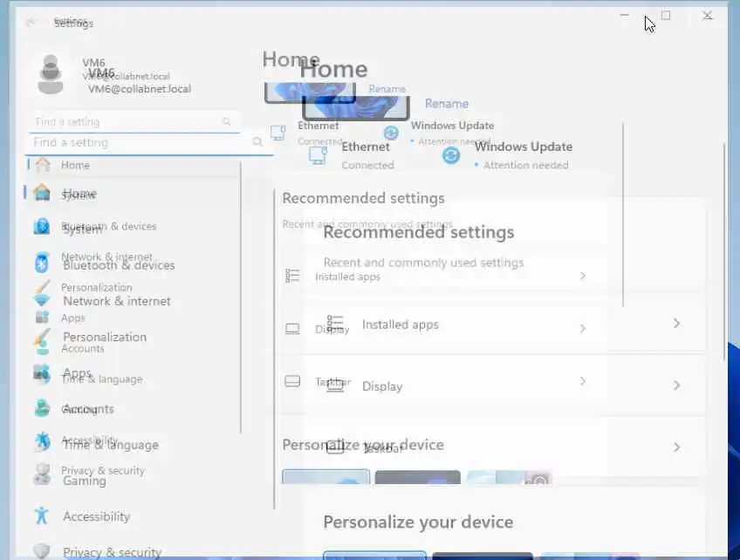Select the third faded theme thumbnail
The image size is (740, 560).
coord(510,477)
